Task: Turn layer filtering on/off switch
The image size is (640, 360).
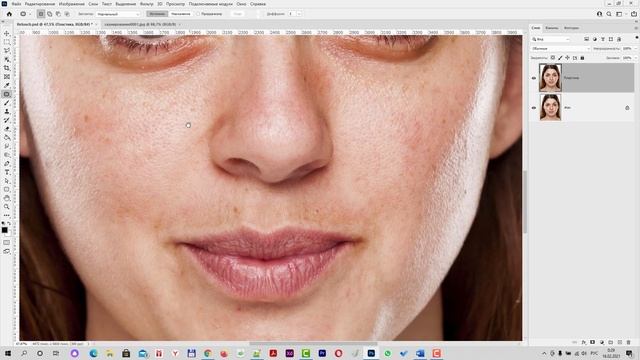Action: [636, 38]
